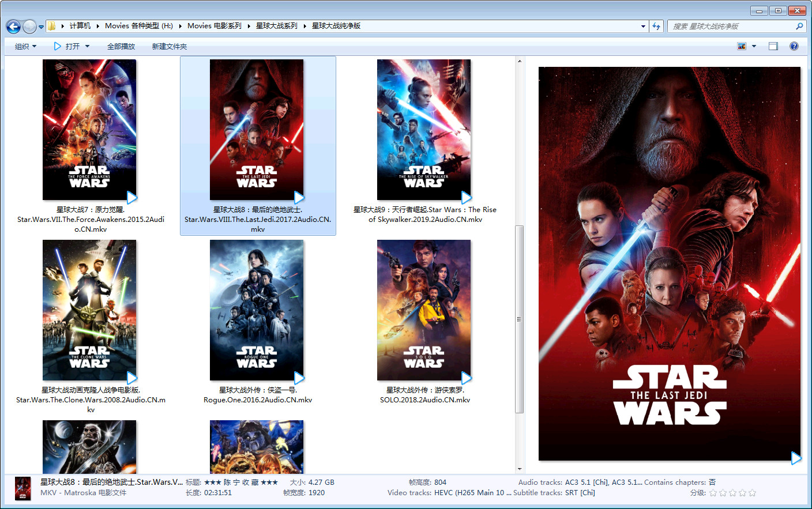Set rating to one star
Viewport: 812px width, 509px height.
click(713, 493)
